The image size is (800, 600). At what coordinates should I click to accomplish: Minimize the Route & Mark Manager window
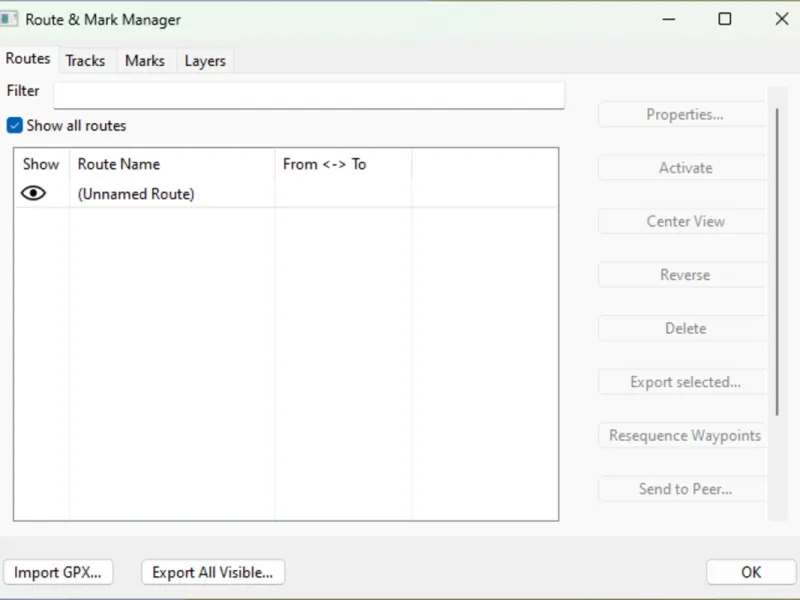point(669,19)
